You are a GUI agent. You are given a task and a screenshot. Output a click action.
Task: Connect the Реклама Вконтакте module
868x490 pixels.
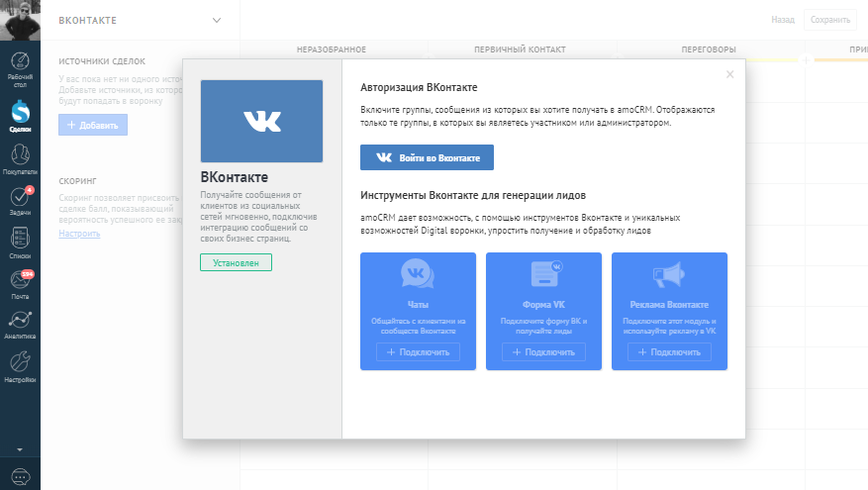(669, 352)
